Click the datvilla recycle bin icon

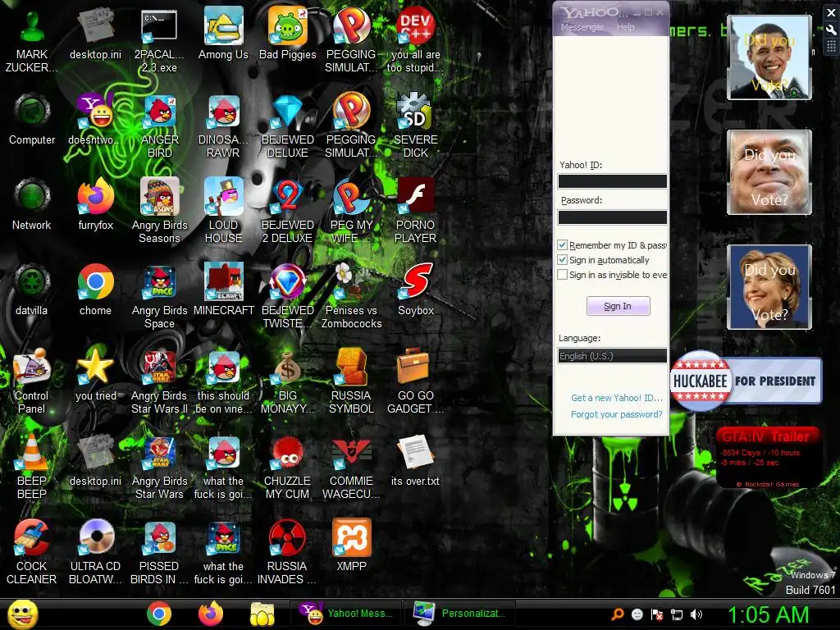[32, 290]
